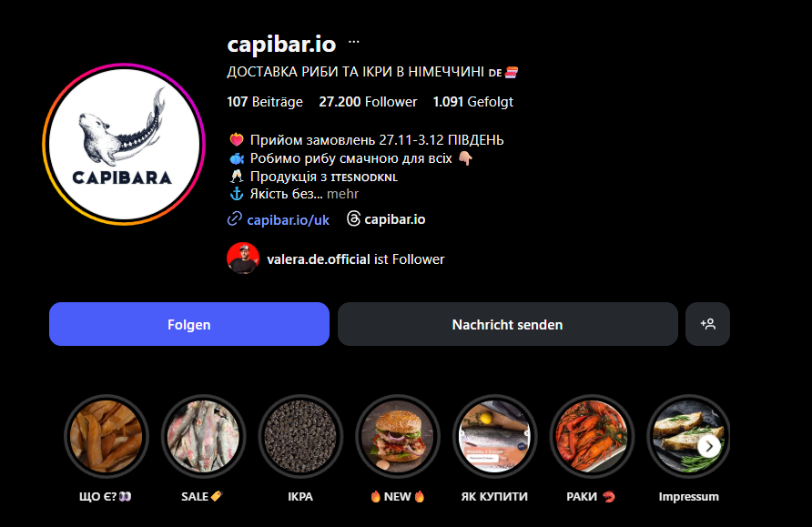Viewport: 812px width, 527px height.
Task: Open the ІКРА caviar highlight
Action: (x=300, y=436)
